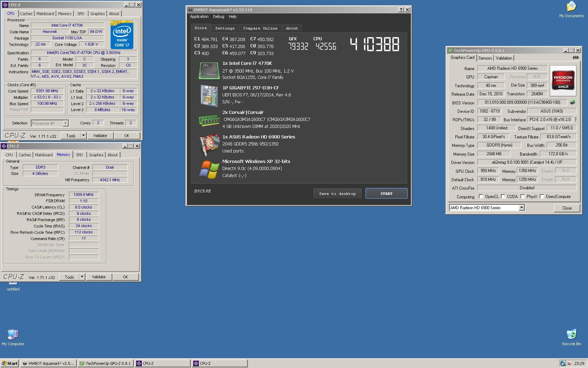Open the Recycle Bin desktop icon
The width and height of the screenshot is (588, 368).
(x=571, y=338)
